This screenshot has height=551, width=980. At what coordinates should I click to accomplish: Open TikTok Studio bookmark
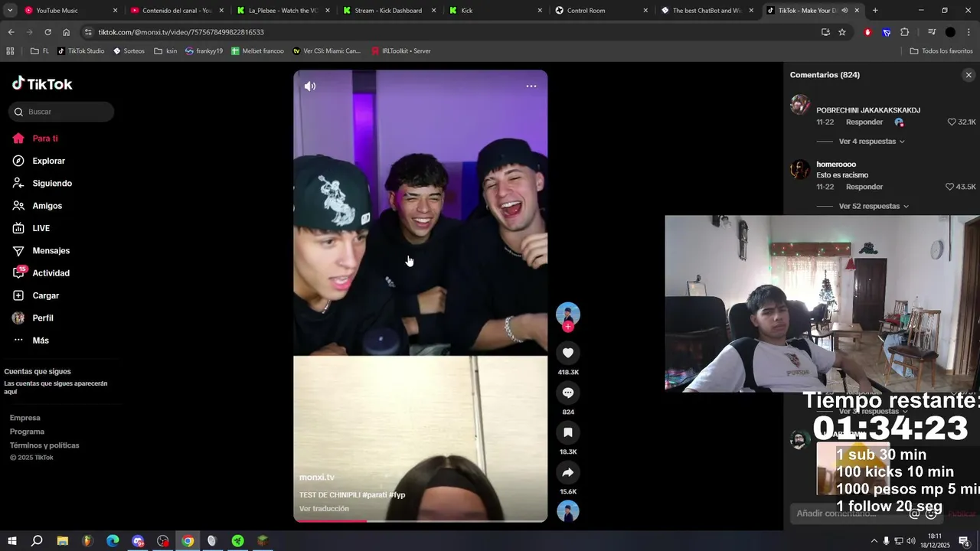click(x=80, y=51)
